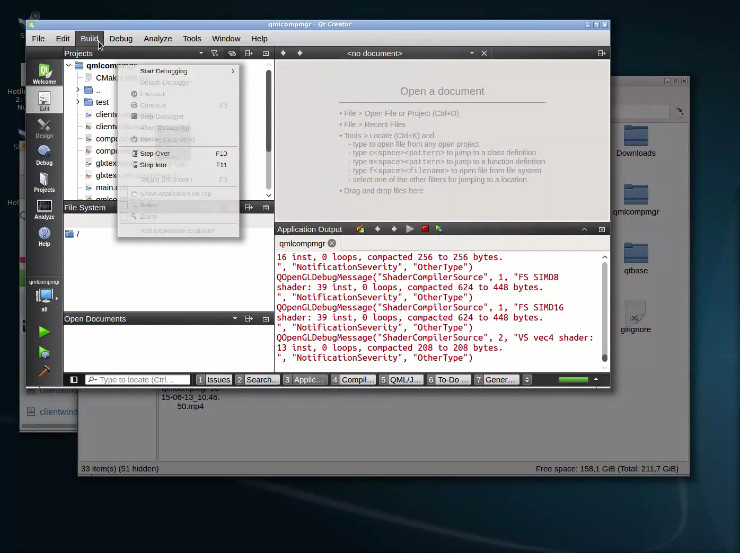The image size is (740, 553).
Task: Open the no document dropdown
Action: [x=472, y=53]
